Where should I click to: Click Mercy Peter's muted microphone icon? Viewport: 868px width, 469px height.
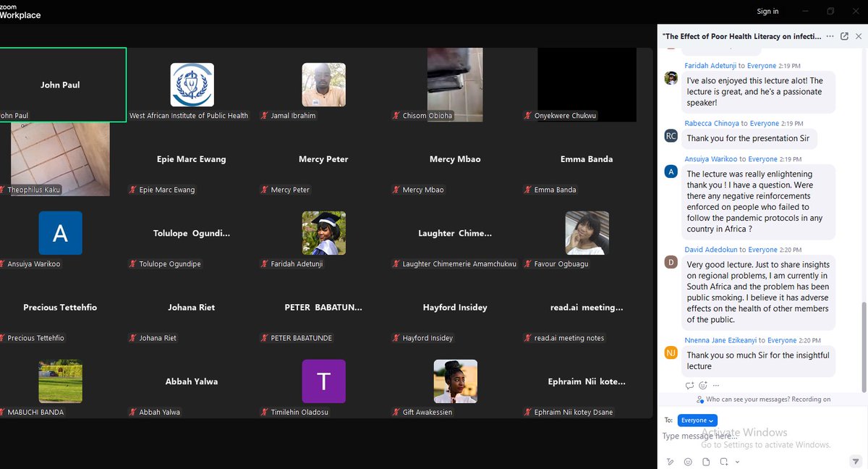coord(265,190)
